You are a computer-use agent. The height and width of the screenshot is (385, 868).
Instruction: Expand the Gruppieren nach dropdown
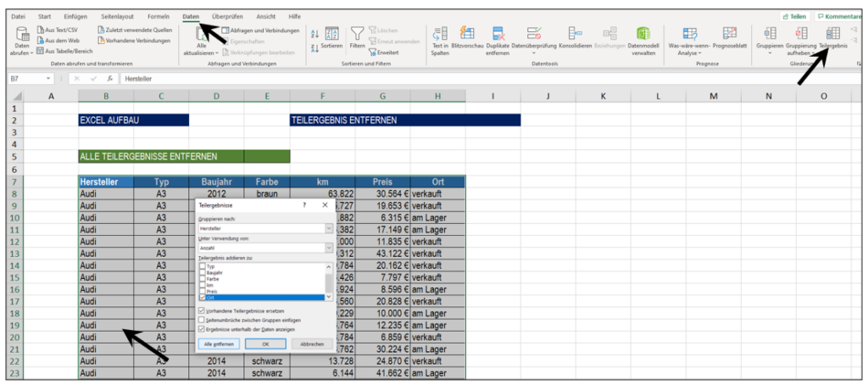pos(330,227)
